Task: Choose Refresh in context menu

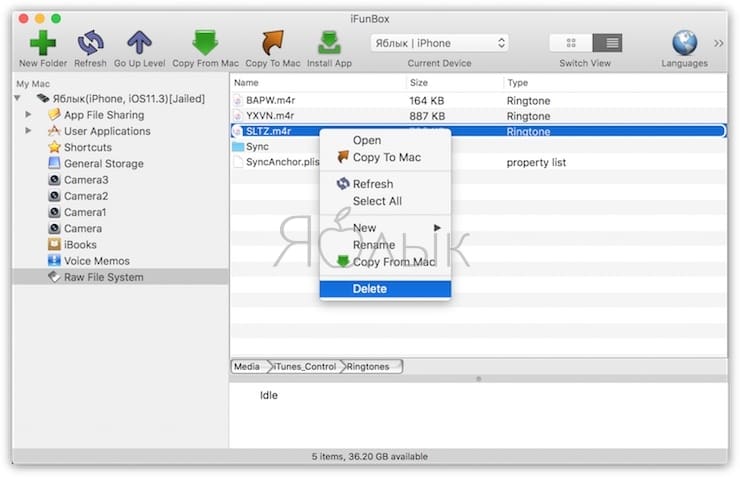Action: (x=385, y=184)
